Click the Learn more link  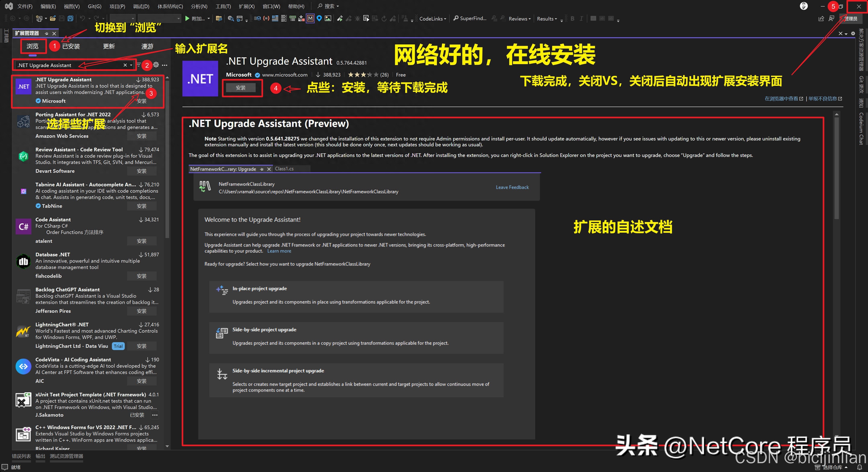[x=279, y=251]
